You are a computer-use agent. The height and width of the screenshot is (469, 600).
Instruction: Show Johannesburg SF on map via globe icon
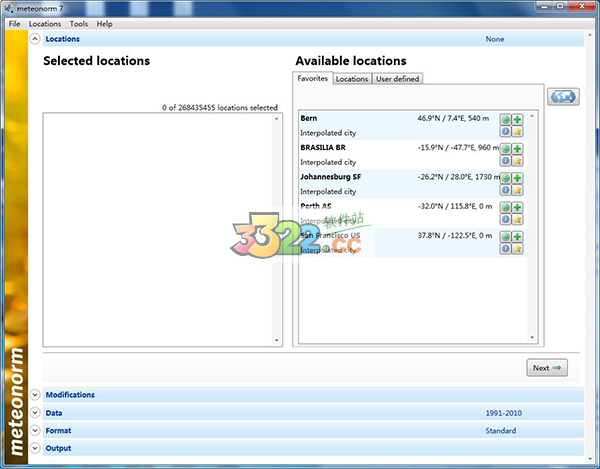[505, 178]
